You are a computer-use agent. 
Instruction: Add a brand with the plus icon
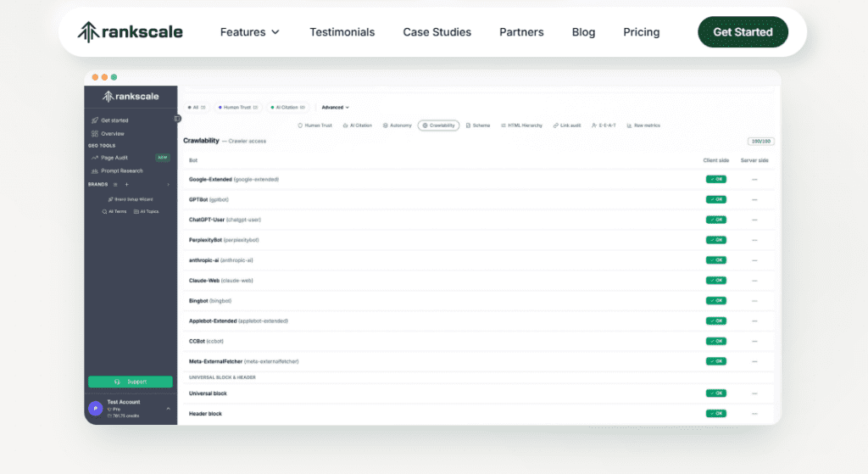[126, 184]
